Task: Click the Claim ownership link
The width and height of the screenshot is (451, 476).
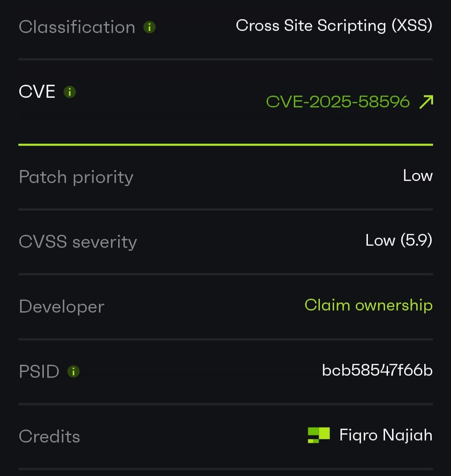Action: [x=368, y=305]
